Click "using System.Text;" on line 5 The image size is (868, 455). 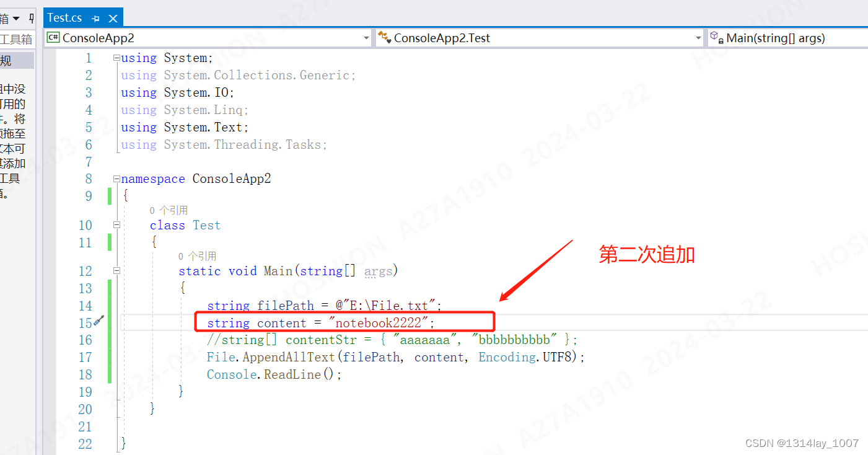185,128
